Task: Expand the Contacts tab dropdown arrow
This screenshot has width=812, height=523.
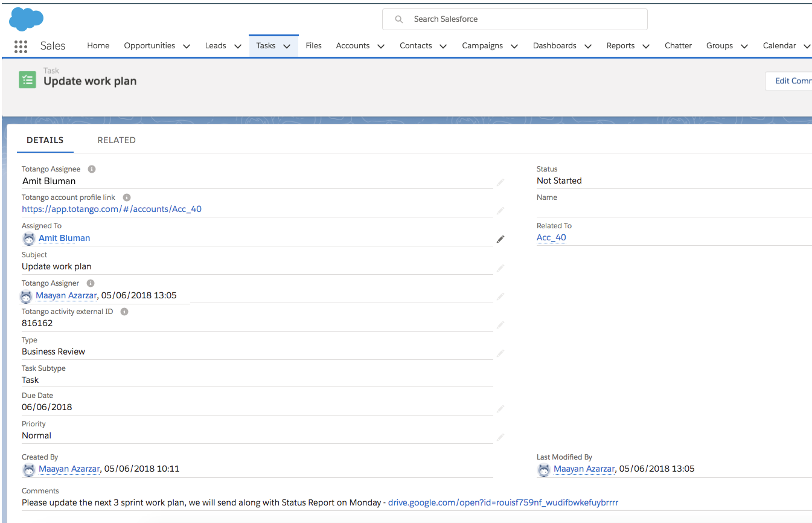Action: tap(443, 46)
